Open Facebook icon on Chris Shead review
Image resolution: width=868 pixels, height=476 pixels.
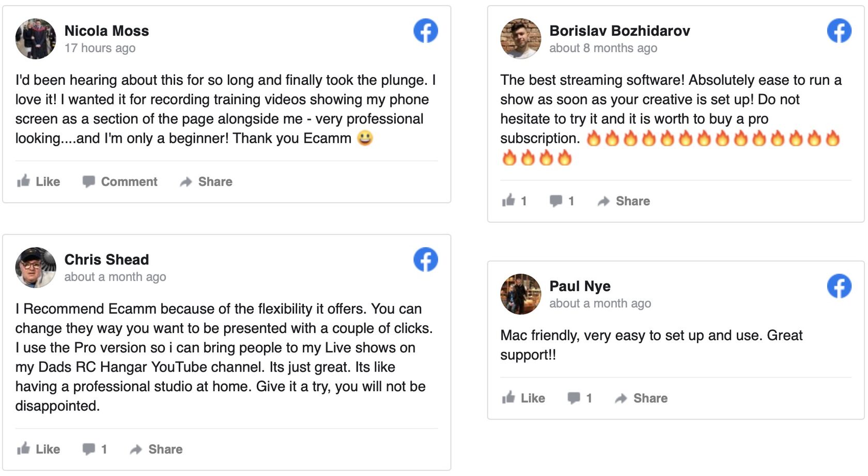point(425,259)
